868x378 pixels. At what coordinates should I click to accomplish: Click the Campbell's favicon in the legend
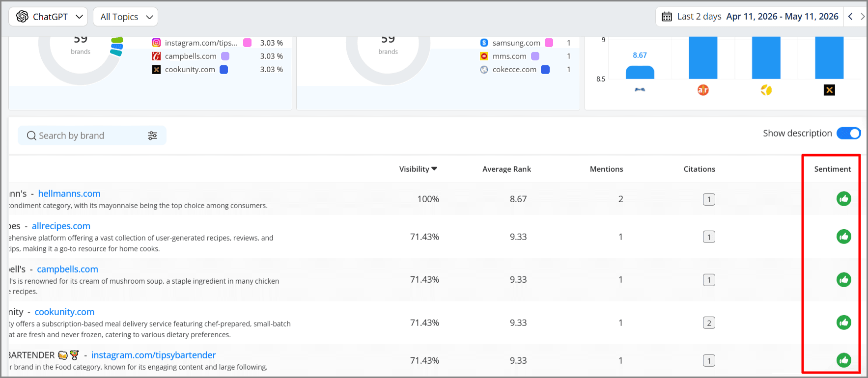[x=156, y=56]
